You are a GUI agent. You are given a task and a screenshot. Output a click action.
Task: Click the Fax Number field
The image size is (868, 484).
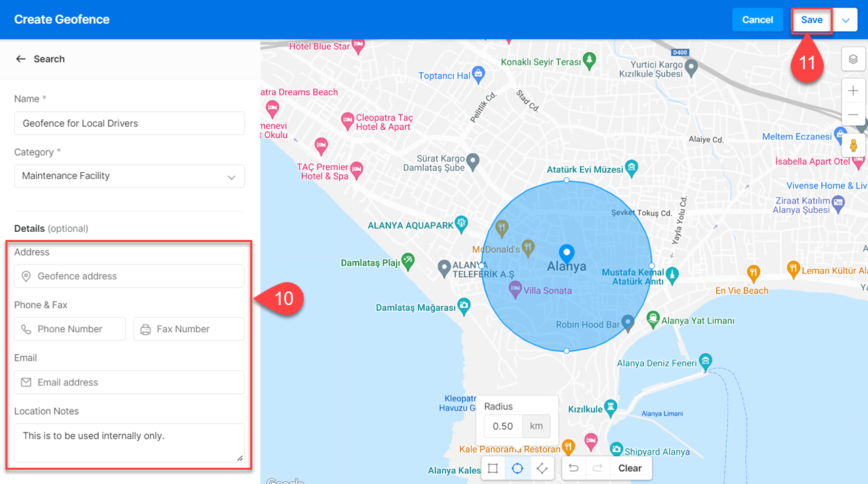point(189,329)
